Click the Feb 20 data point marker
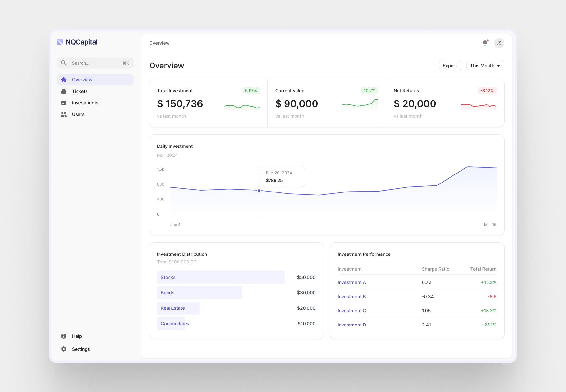The height and width of the screenshot is (392, 566). point(259,191)
